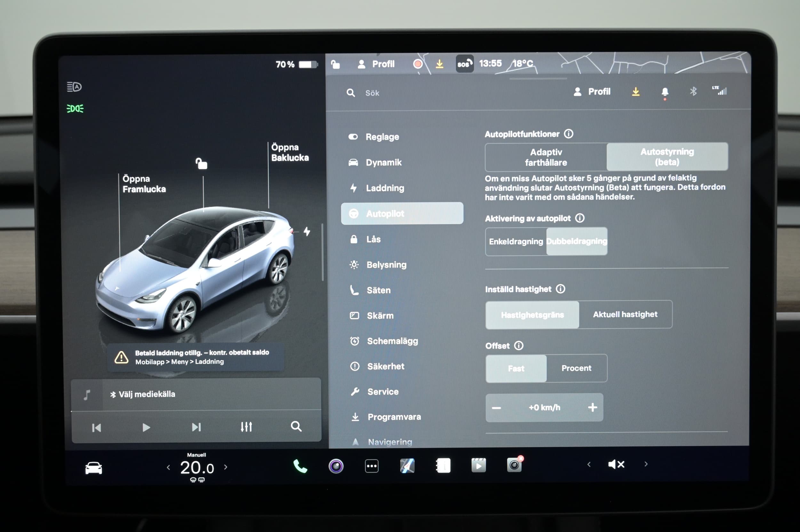This screenshot has height=532, width=800.
Task: Tap the top bar lock status icon
Action: (335, 64)
